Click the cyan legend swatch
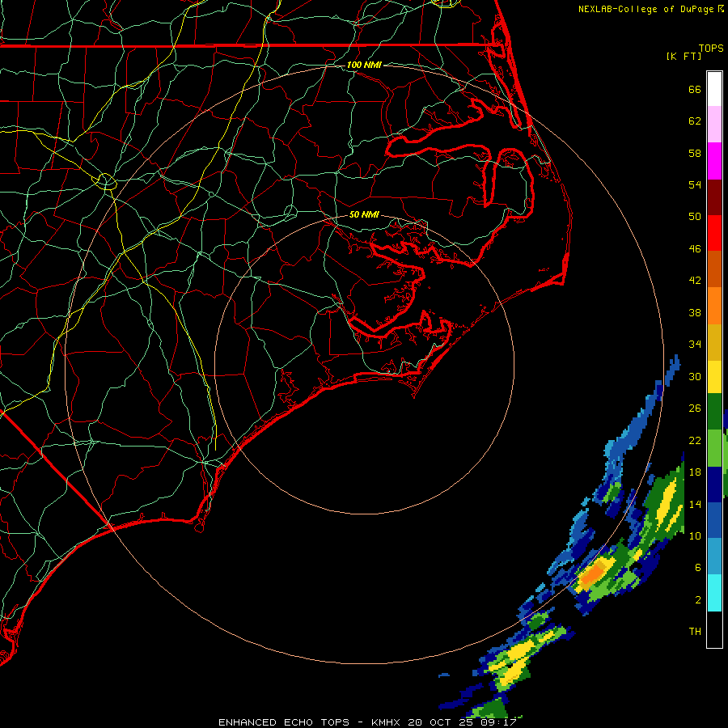The image size is (728, 728). (714, 593)
